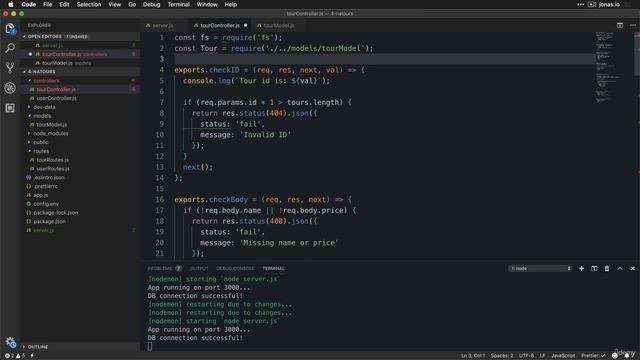The height and width of the screenshot is (360, 640).
Task: Click 'Ln 3, Col 1' in status bar
Action: [473, 356]
